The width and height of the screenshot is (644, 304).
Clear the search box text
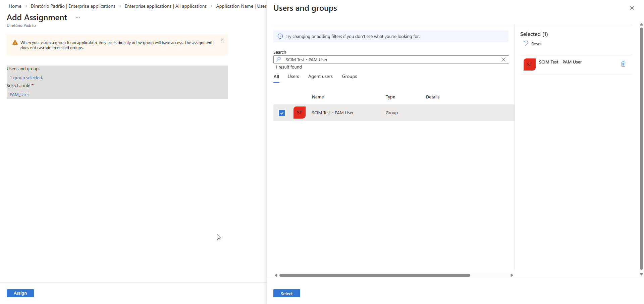(x=503, y=59)
